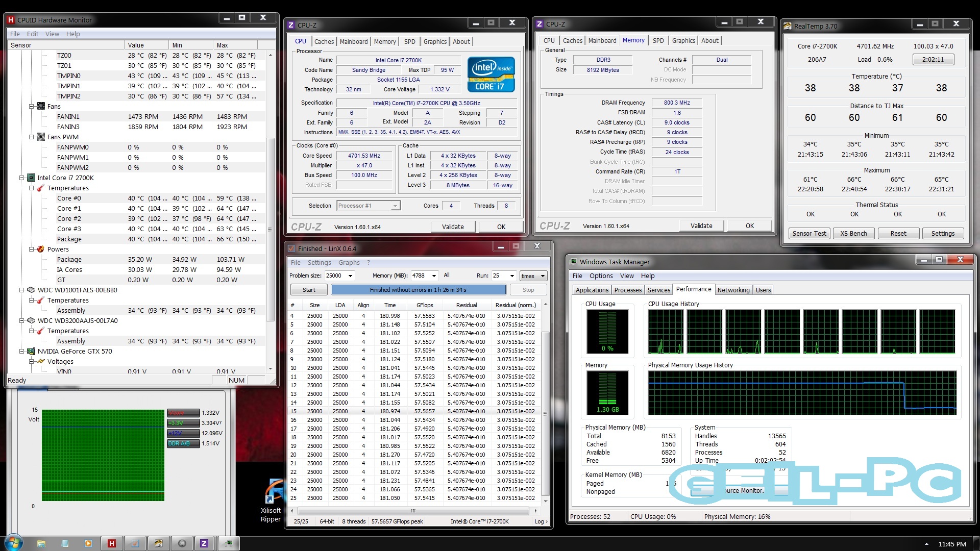Screen dimensions: 980x551
Task: Switch to the SPD tab in the left CPU-Z window
Action: [x=409, y=42]
